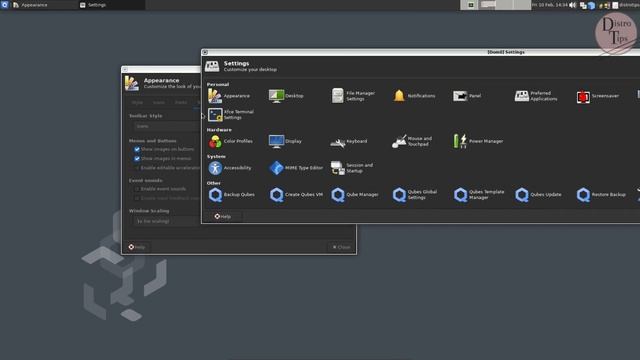Open Qubes Template Manager
The height and width of the screenshot is (360, 640).
click(x=479, y=195)
